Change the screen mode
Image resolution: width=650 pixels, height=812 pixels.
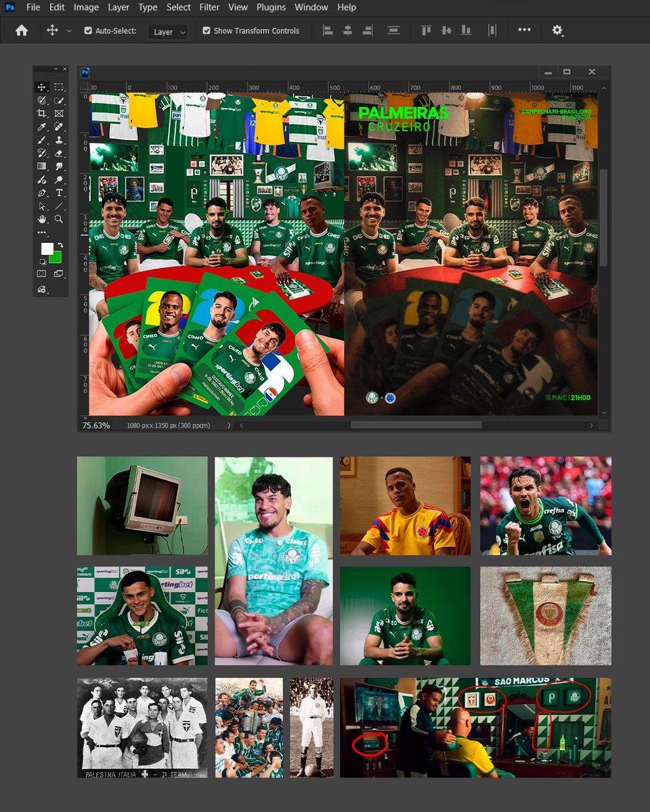[59, 274]
